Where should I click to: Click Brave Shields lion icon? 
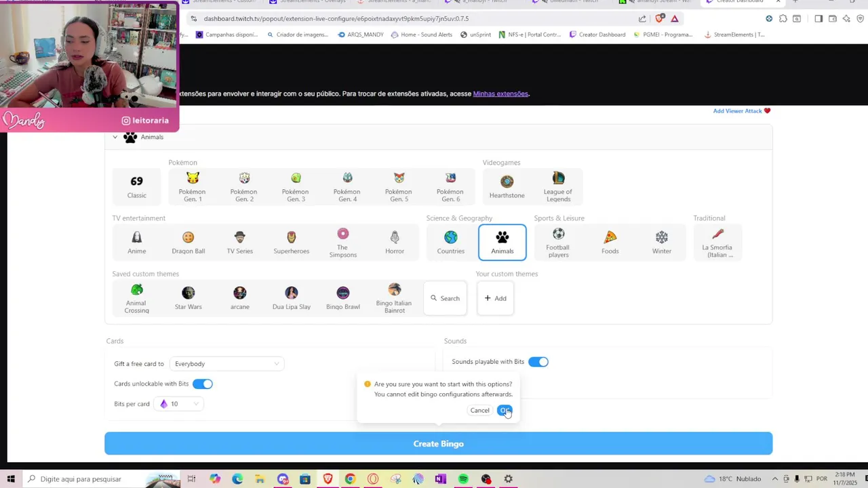(660, 18)
